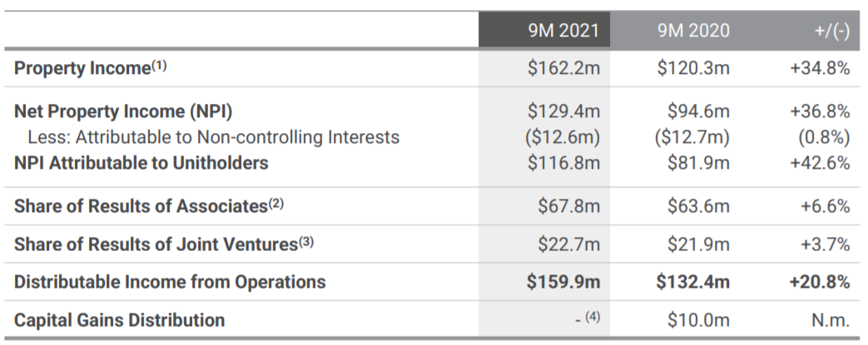This screenshot has width=868, height=345.
Task: Select the $129.4m NPI value
Action: 563,111
